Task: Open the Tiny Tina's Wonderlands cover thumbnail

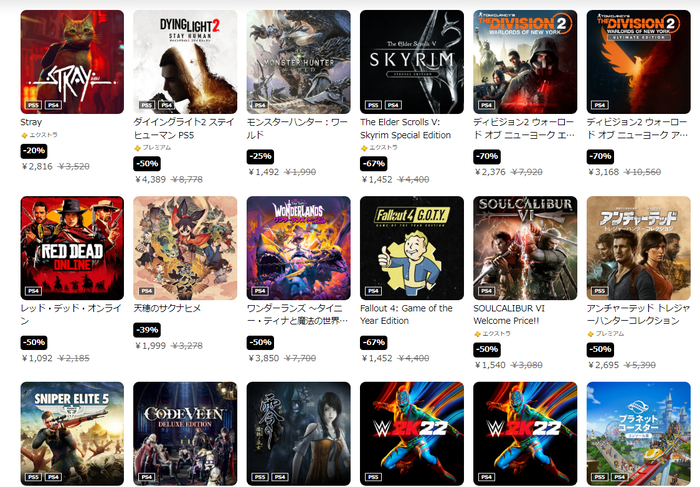Action: [x=299, y=248]
